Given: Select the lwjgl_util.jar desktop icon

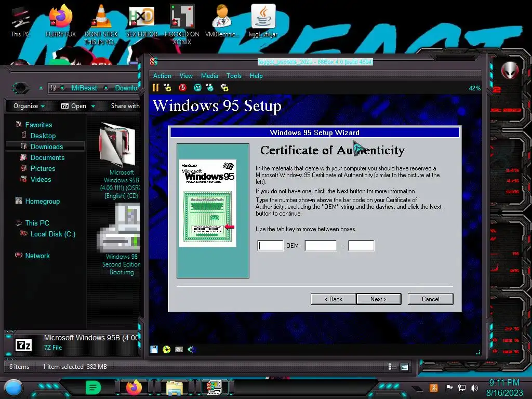Looking at the screenshot, I should pos(263,20).
